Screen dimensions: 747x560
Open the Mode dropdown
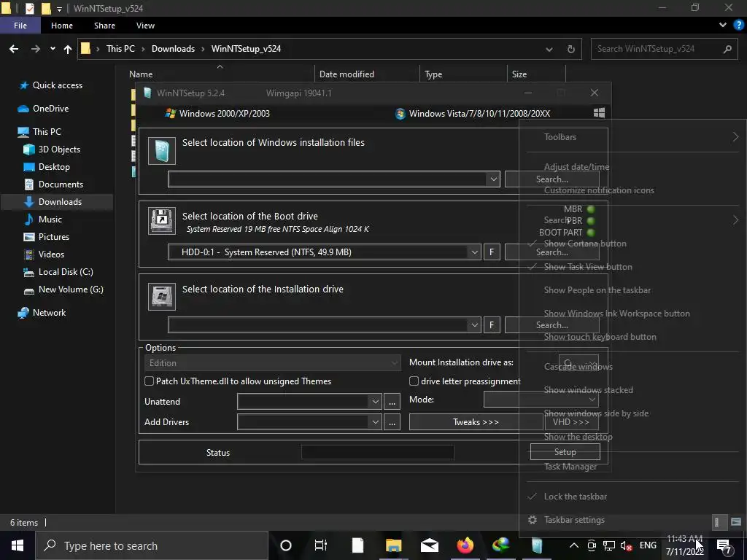541,400
